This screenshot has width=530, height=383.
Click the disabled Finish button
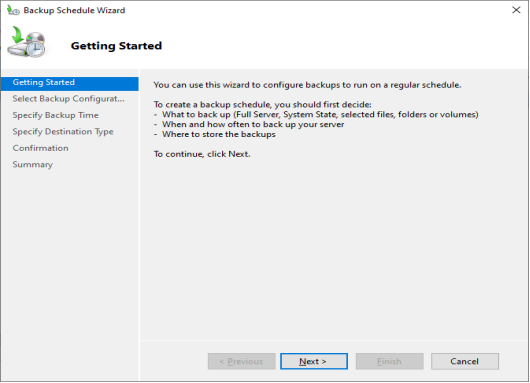pyautogui.click(x=389, y=361)
